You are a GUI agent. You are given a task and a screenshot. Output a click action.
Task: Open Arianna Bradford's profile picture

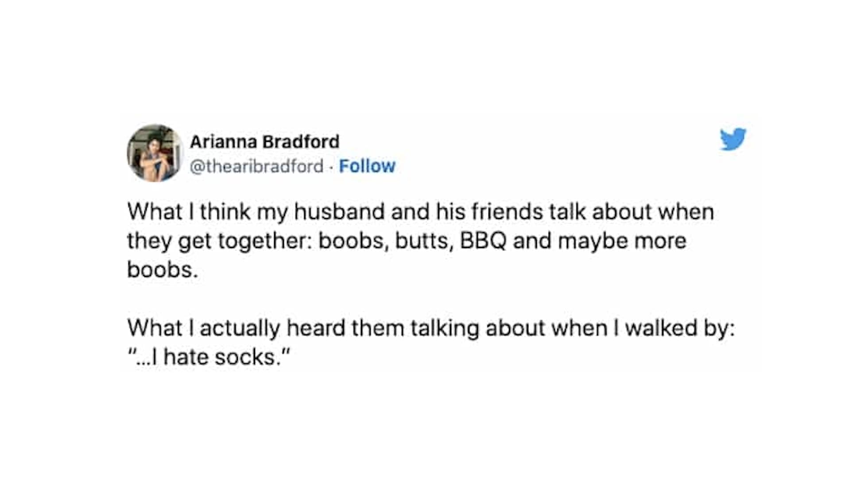(155, 153)
